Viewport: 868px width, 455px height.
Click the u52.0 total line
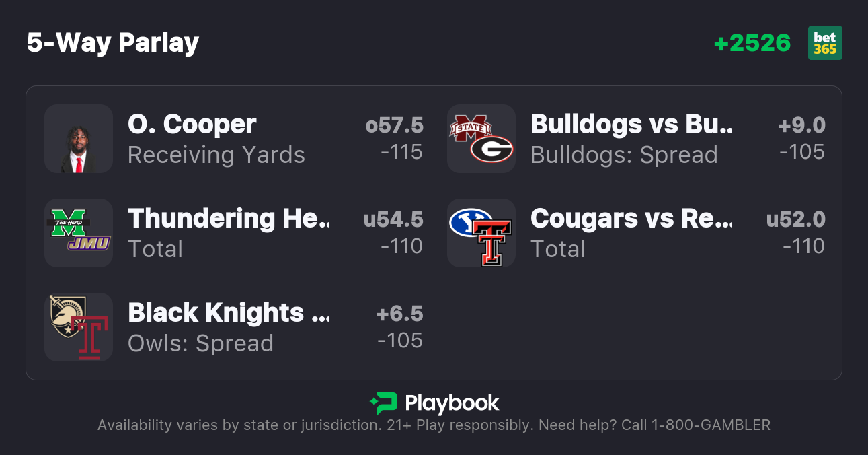click(x=795, y=219)
